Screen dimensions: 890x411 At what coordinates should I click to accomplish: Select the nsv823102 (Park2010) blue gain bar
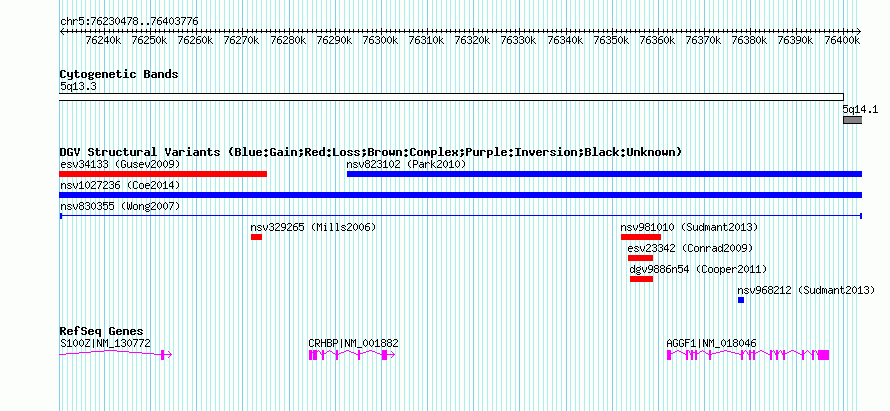(604, 174)
